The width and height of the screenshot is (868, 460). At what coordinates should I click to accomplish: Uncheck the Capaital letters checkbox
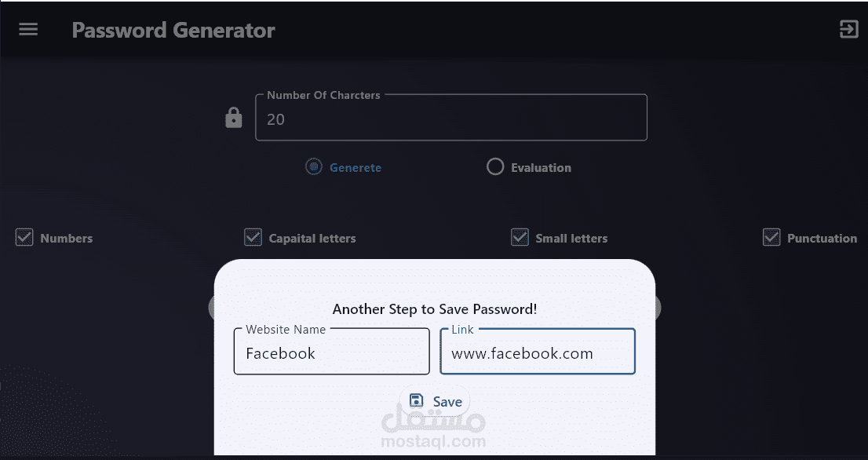click(253, 238)
